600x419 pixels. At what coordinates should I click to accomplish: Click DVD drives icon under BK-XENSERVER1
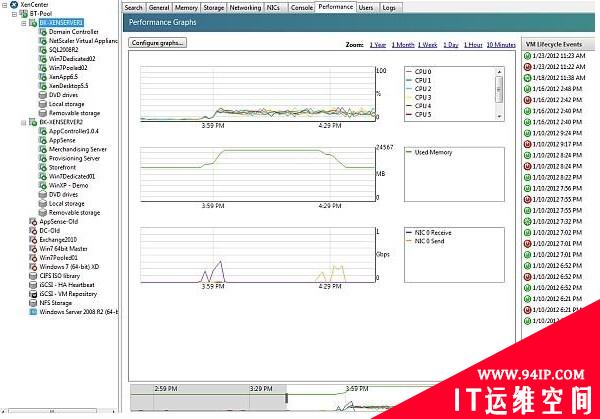[x=43, y=95]
